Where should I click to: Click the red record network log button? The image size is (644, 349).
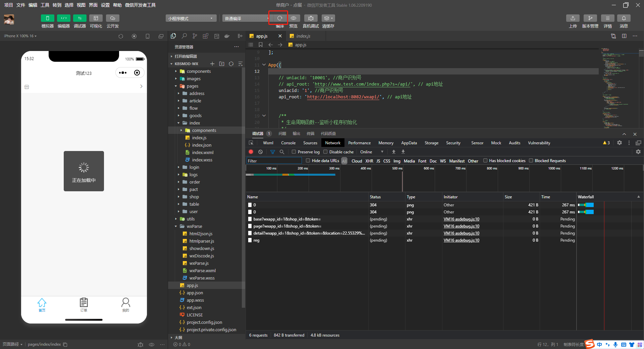click(251, 152)
